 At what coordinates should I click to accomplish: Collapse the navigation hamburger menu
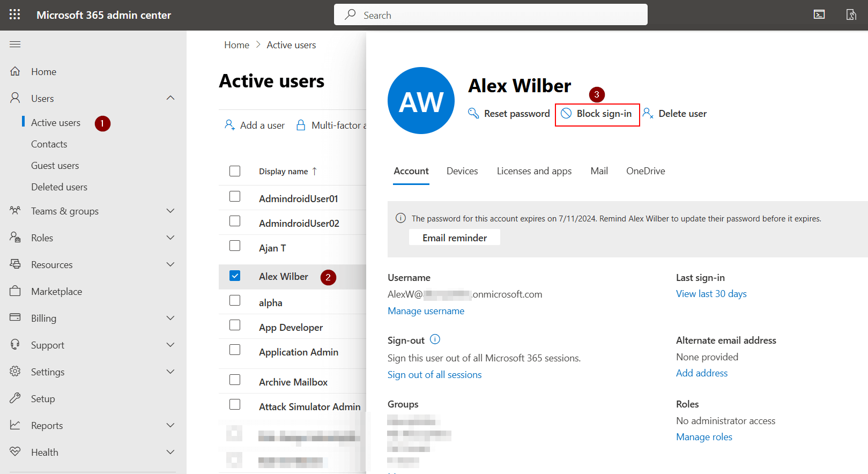tap(15, 44)
